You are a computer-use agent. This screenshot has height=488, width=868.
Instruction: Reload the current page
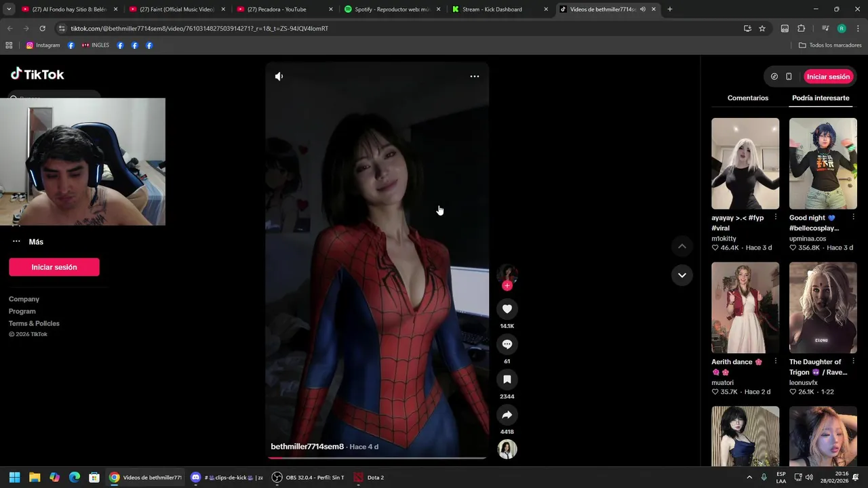42,28
